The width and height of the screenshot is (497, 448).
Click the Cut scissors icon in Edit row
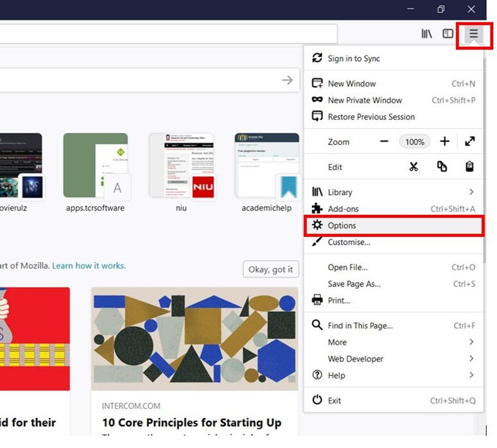click(414, 167)
